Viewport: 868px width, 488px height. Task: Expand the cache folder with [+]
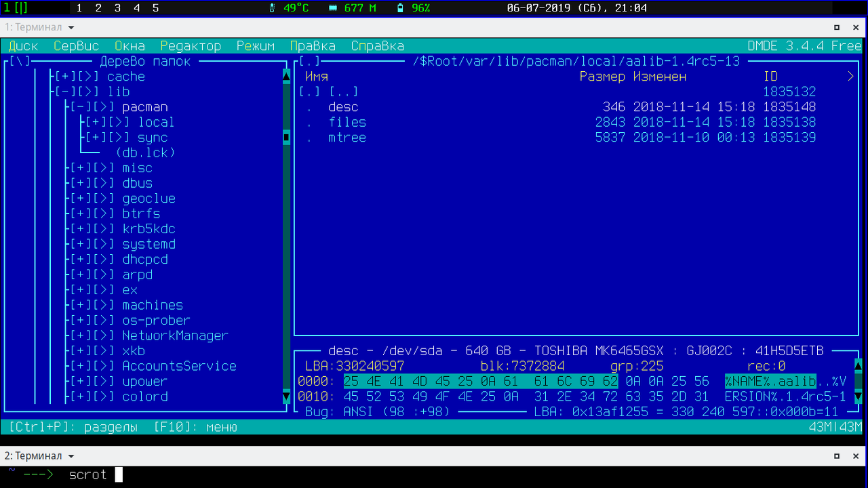65,77
